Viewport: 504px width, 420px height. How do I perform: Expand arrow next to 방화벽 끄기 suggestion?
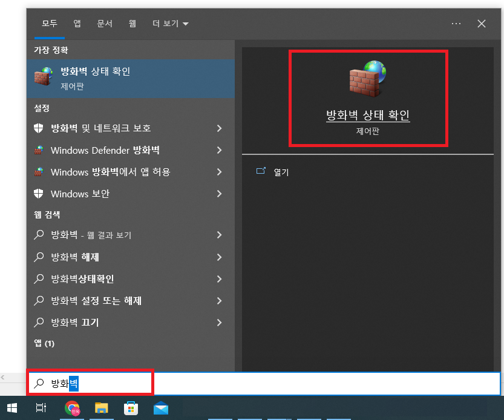219,323
